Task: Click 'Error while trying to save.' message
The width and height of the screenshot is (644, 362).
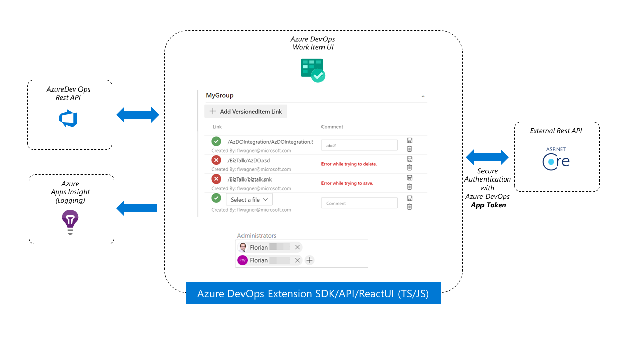Action: 347,183
